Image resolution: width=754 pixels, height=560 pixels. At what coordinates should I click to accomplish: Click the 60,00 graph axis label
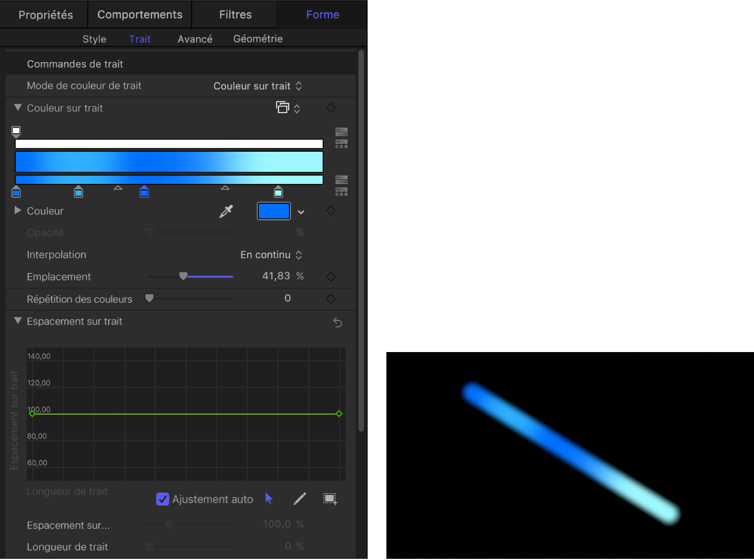pyautogui.click(x=37, y=463)
